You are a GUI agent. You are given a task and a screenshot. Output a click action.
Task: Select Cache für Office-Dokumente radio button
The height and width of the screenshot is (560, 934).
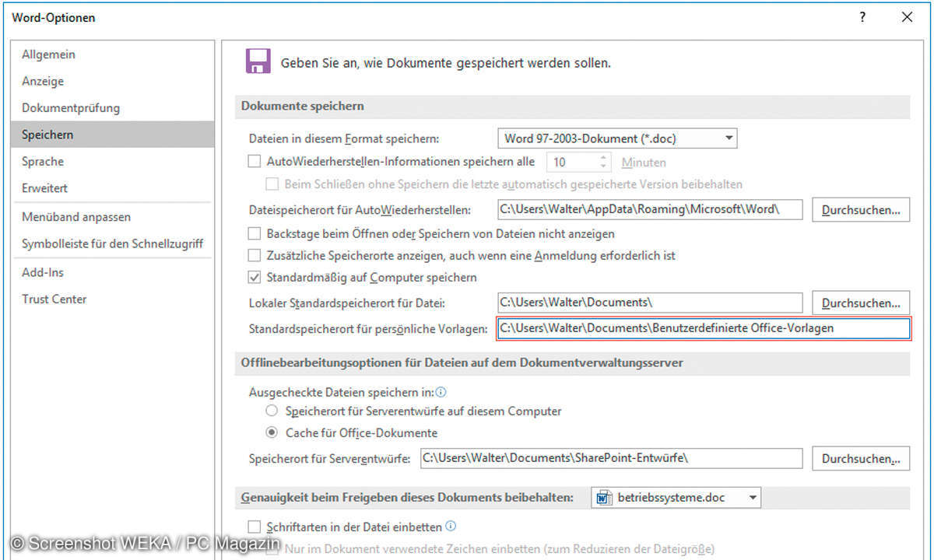272,432
